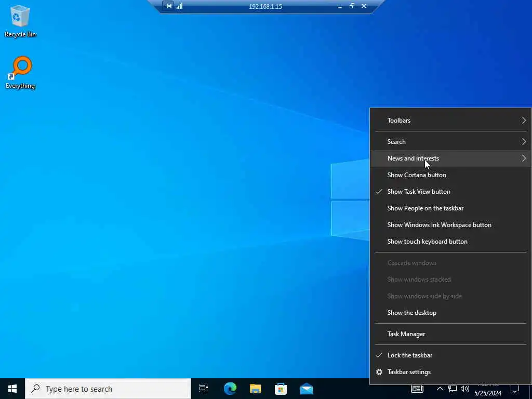Viewport: 532px width, 399px height.
Task: Show hidden system tray icons
Action: [x=440, y=389]
